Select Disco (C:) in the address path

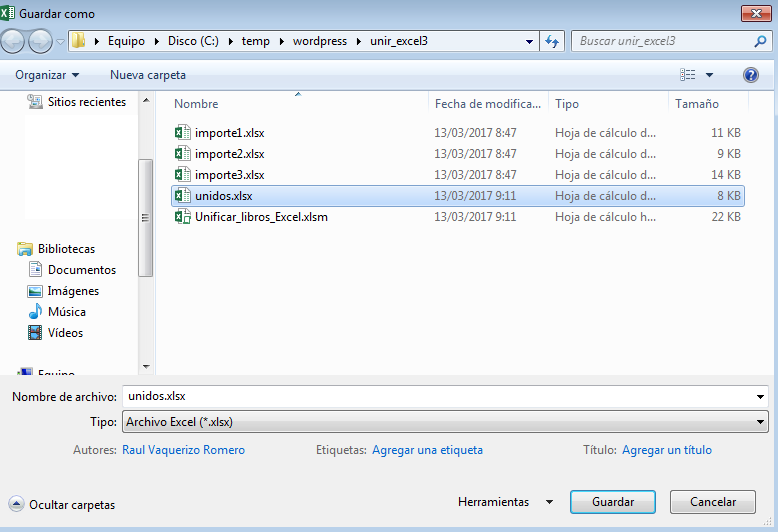193,41
